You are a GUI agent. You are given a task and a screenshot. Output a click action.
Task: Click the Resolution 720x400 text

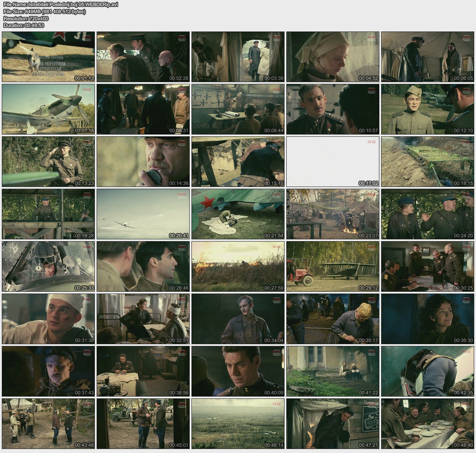pos(26,19)
